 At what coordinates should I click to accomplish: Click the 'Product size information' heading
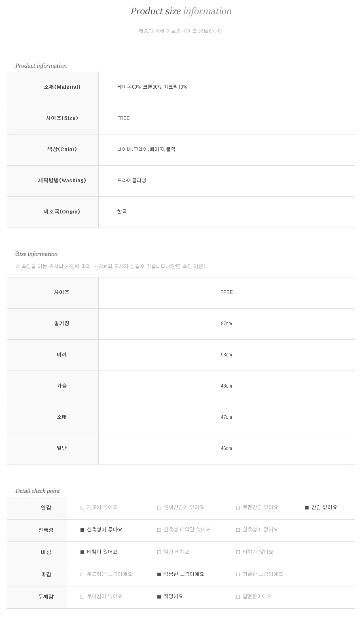point(181,11)
